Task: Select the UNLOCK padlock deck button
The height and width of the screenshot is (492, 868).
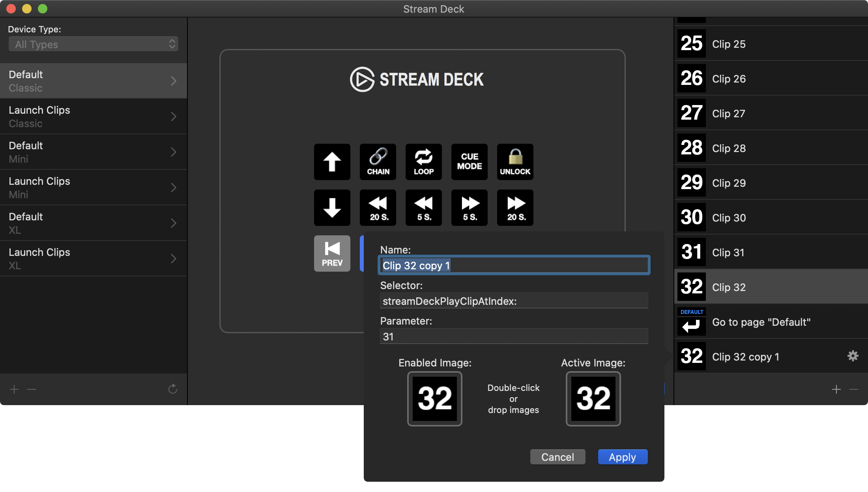Action: (515, 162)
